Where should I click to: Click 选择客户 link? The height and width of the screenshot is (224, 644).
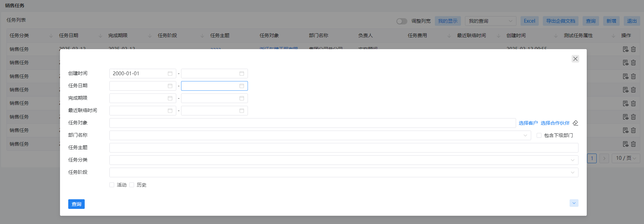(528, 123)
